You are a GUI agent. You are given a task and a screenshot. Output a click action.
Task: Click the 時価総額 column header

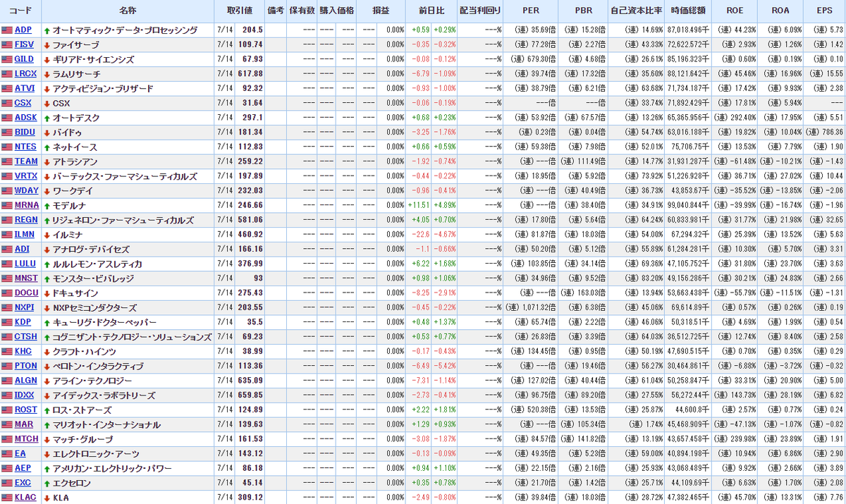point(687,11)
